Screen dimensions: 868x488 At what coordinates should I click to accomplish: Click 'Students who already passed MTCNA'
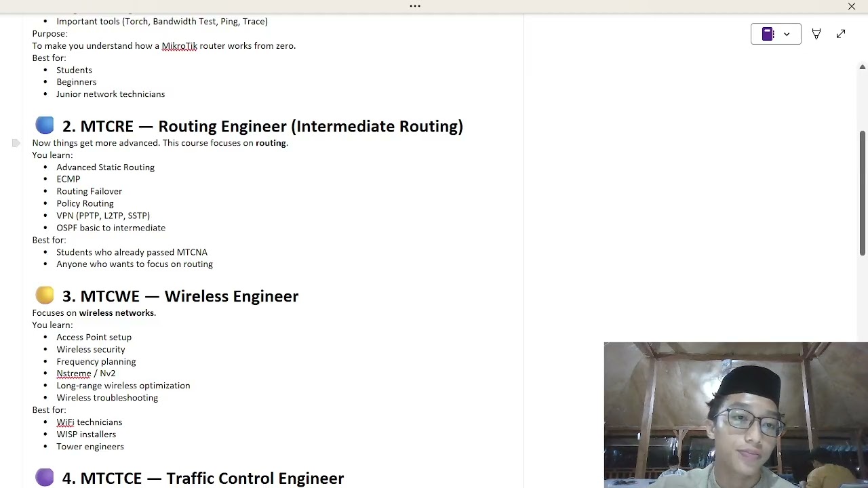pos(132,252)
